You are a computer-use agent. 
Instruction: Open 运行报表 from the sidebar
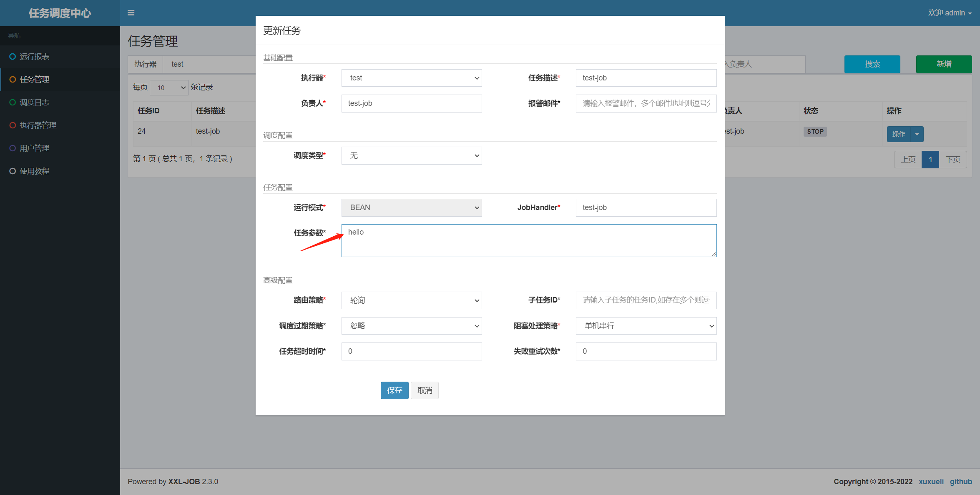click(34, 57)
